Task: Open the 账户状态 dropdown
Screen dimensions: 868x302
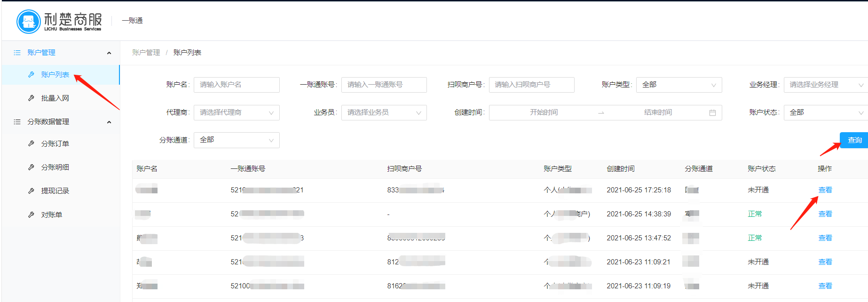Action: click(826, 112)
